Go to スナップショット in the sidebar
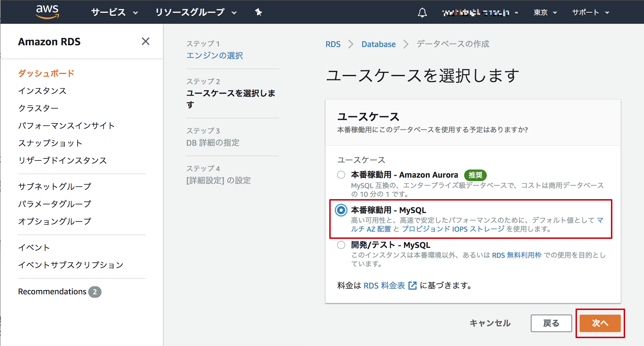 pyautogui.click(x=50, y=143)
